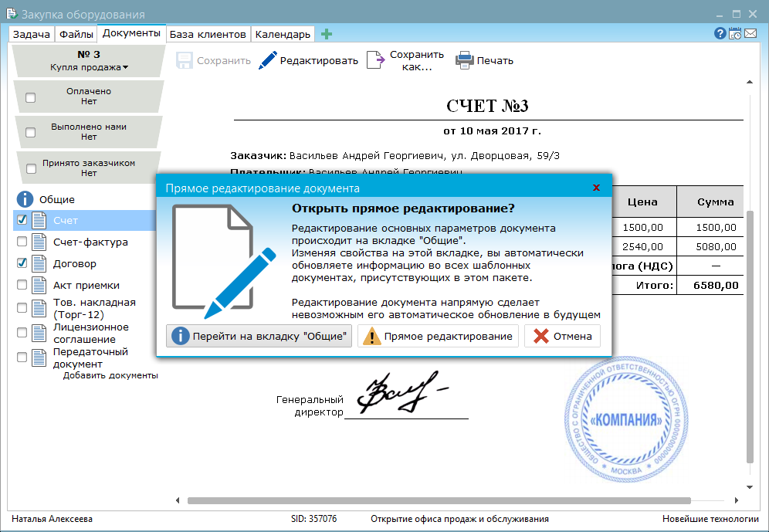Viewport: 769px width, 532px height.
Task: Click the scroll up arrow
Action: click(x=750, y=82)
